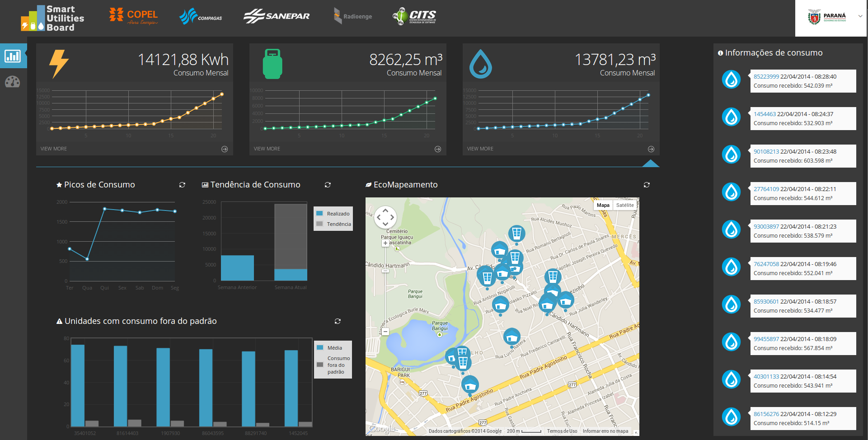
Task: Open meter 86156276 link
Action: click(766, 414)
